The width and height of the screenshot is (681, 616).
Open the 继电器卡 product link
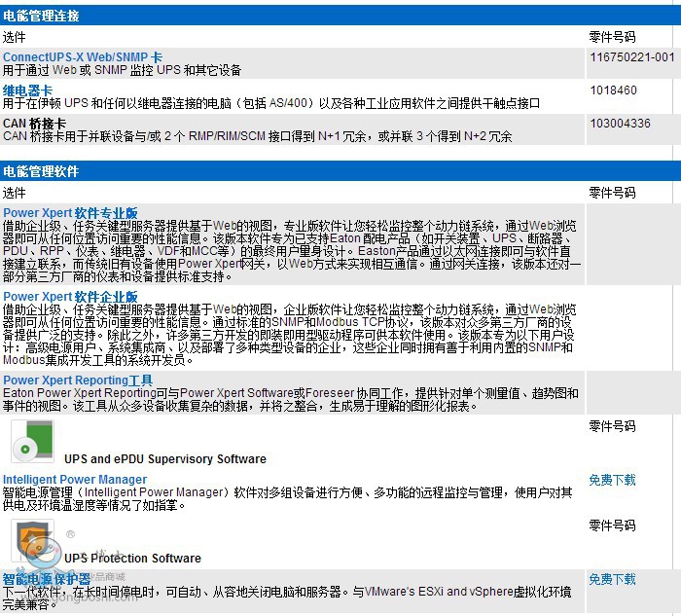pyautogui.click(x=28, y=91)
